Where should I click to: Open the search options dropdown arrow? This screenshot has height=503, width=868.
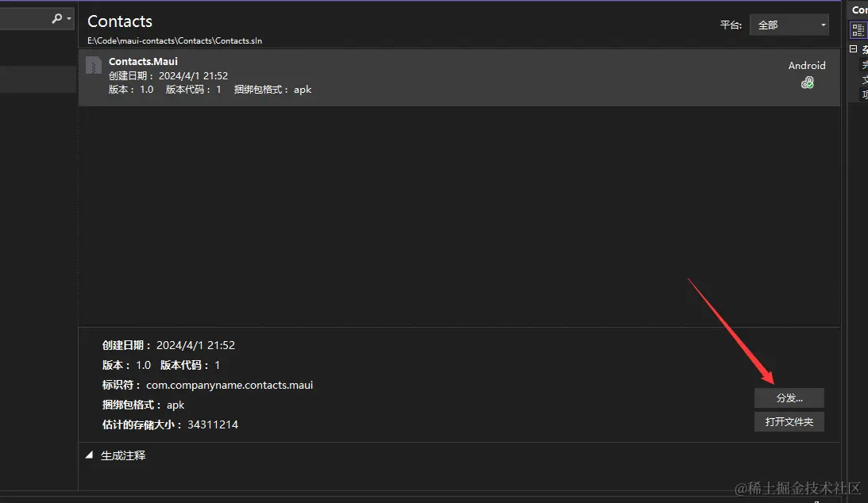click(70, 18)
